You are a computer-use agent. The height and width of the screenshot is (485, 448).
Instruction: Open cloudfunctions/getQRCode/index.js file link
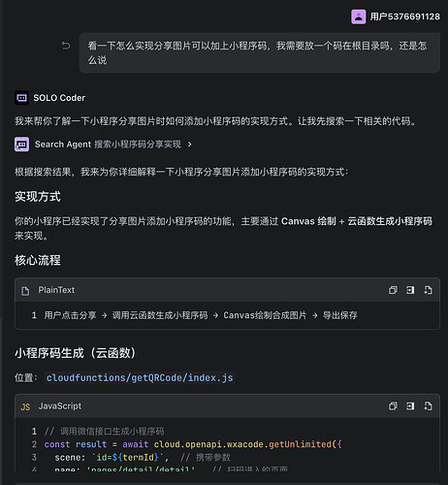tap(140, 377)
